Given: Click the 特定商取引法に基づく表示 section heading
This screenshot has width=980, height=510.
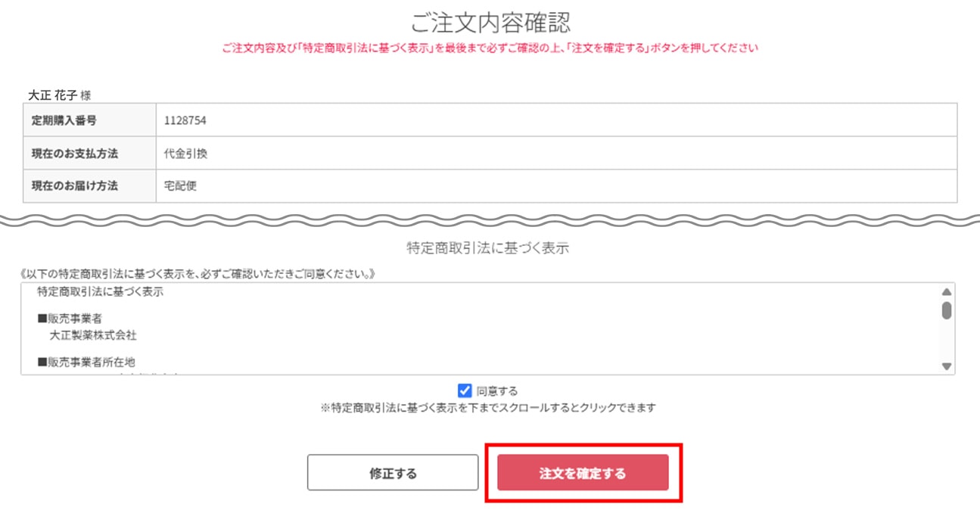Looking at the screenshot, I should 487,248.
